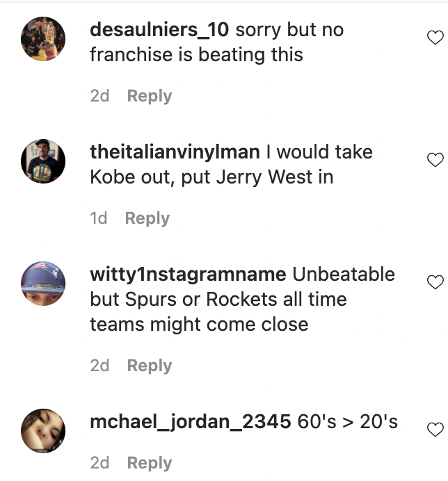Open desaulniers_10's profile picture

[x=44, y=39]
